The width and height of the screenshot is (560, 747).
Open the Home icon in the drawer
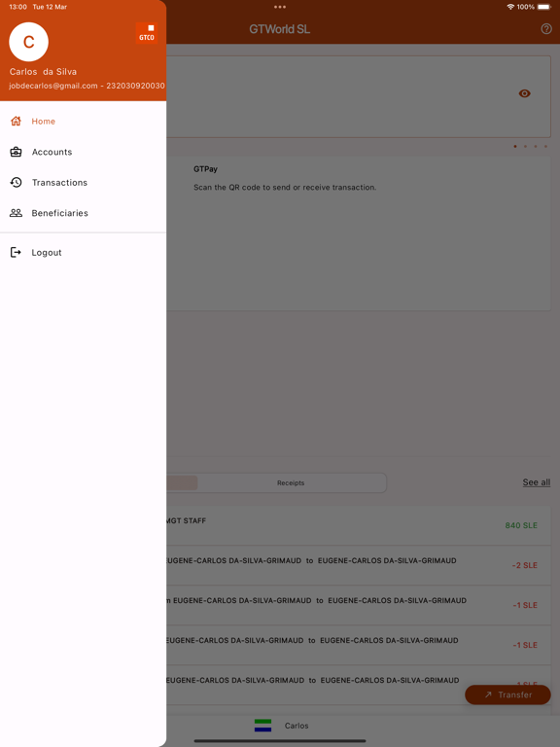coord(16,121)
